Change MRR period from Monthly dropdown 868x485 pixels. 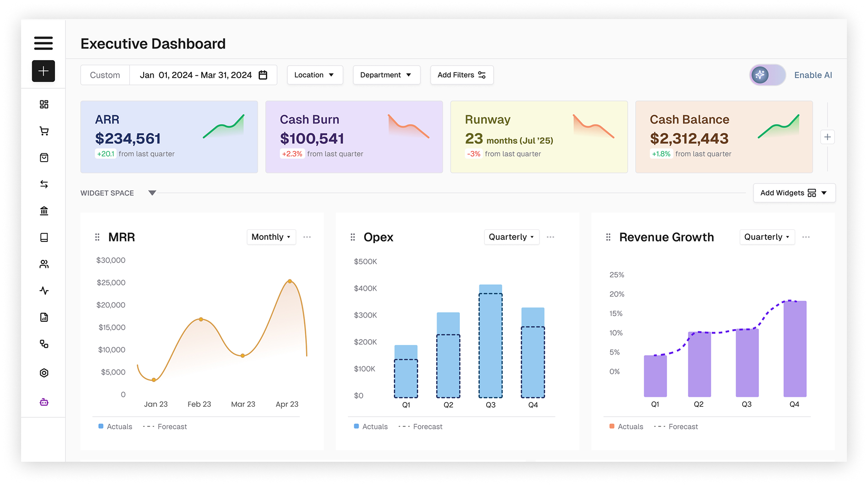[x=271, y=237]
